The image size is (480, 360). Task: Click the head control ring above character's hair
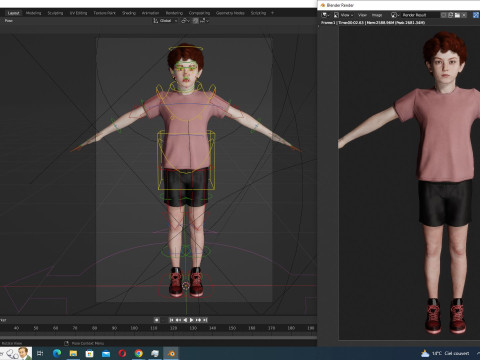186,49
